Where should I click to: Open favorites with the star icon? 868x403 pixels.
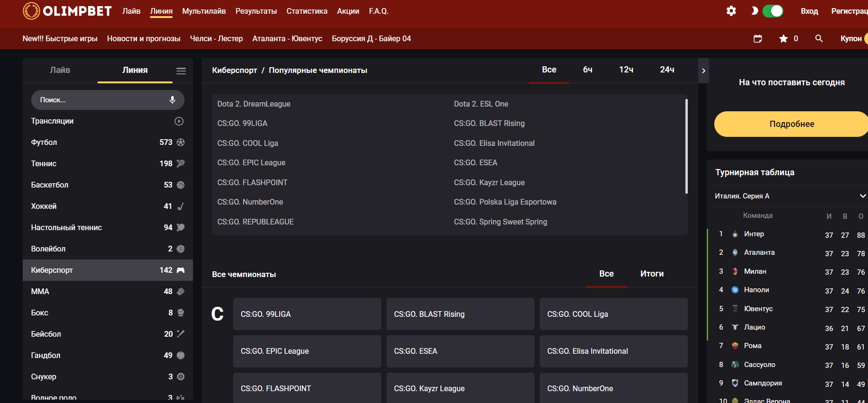pos(784,39)
